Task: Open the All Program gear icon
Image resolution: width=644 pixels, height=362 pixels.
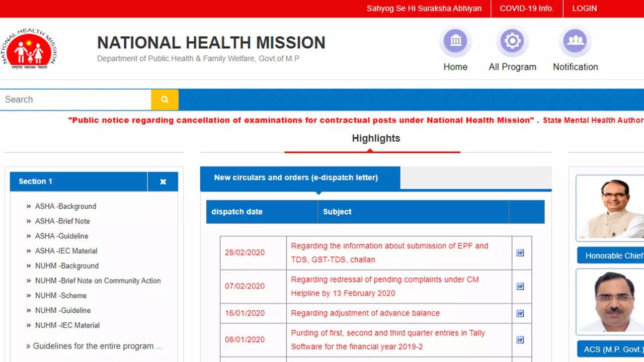Action: pos(512,41)
